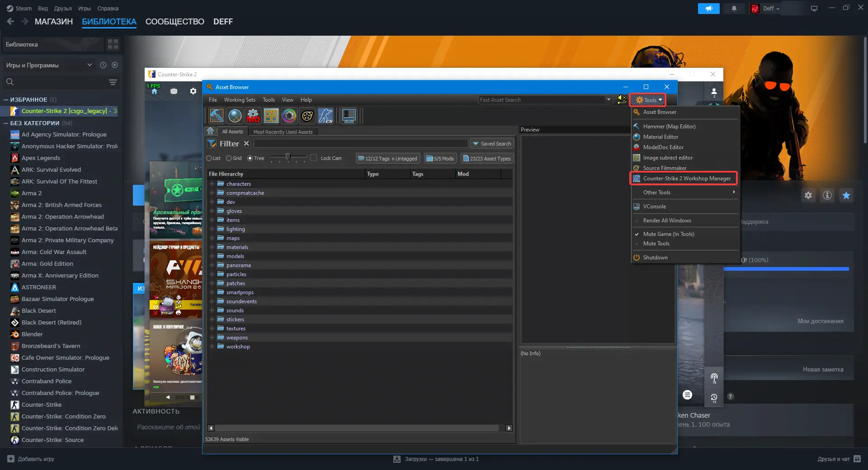Click Добавить игру in Steam
This screenshot has width=868, height=470.
pyautogui.click(x=31, y=459)
